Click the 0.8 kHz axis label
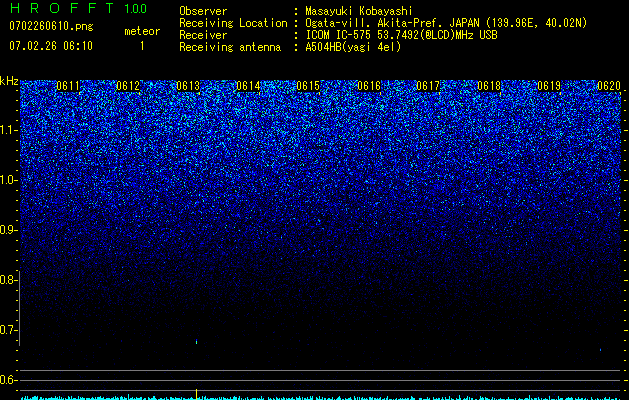The image size is (629, 400). pos(8,280)
